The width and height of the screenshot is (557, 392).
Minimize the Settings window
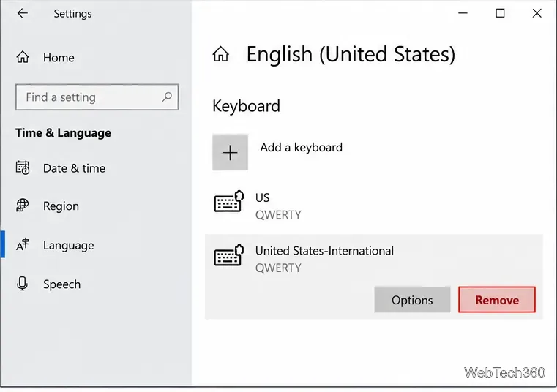tap(463, 13)
